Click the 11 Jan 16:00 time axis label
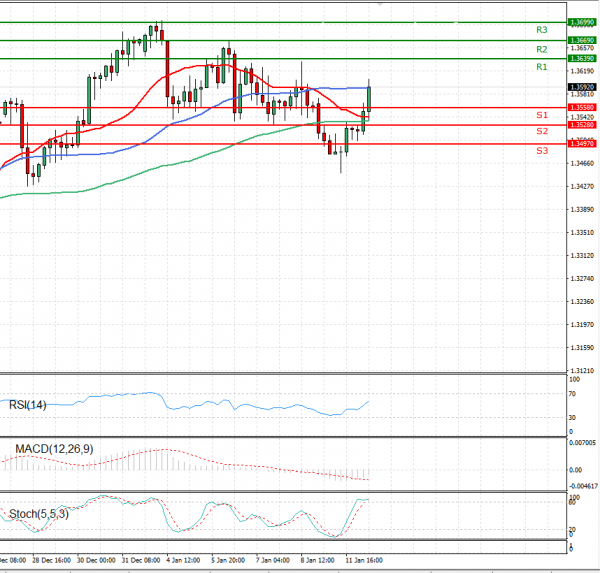Screen dimensions: 600x573 point(361,561)
